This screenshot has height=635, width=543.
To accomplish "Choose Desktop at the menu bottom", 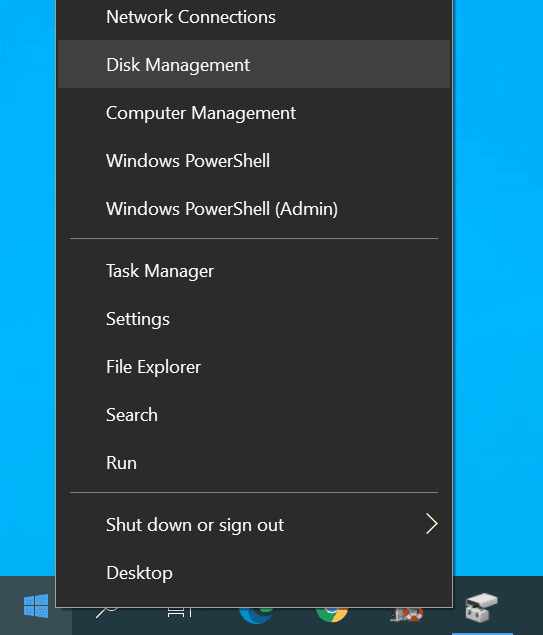I will 254,573.
